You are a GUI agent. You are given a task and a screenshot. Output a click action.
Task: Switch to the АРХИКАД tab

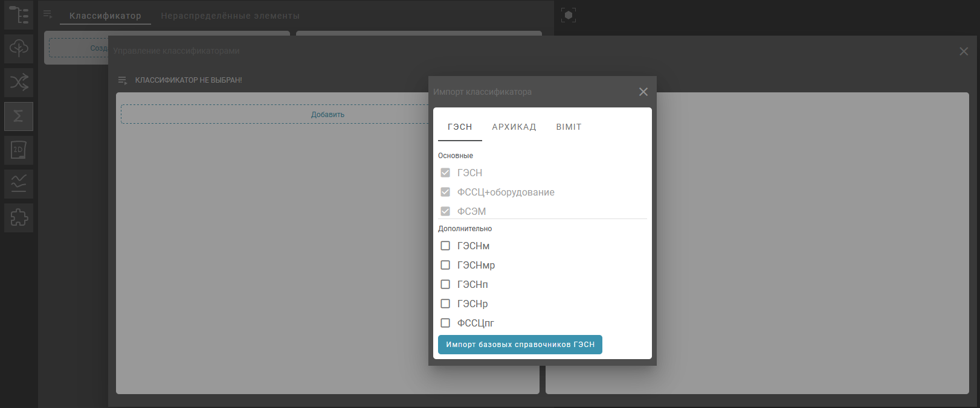(514, 127)
